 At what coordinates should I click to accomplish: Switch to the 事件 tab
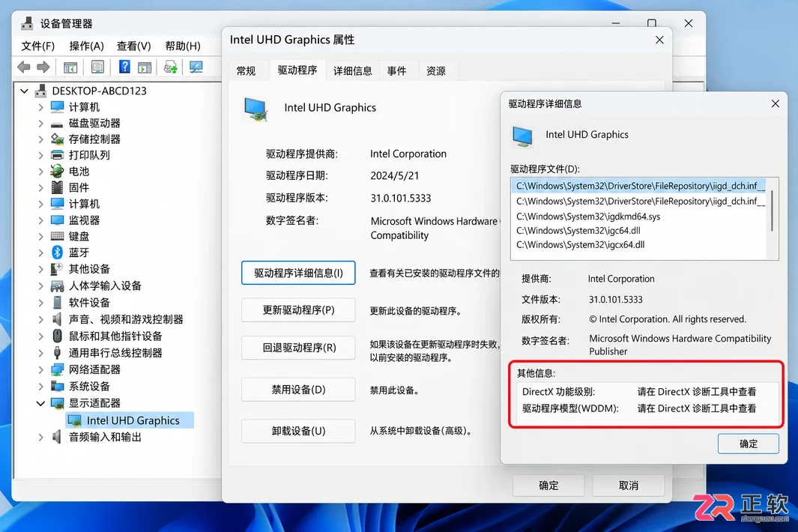click(x=396, y=70)
